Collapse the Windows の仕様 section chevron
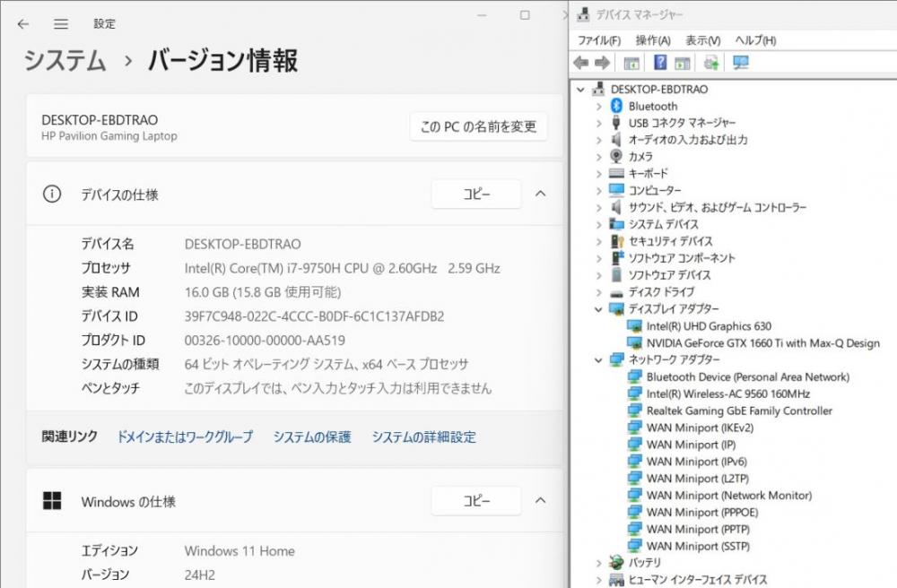Screen dimensions: 897x588 click(541, 500)
